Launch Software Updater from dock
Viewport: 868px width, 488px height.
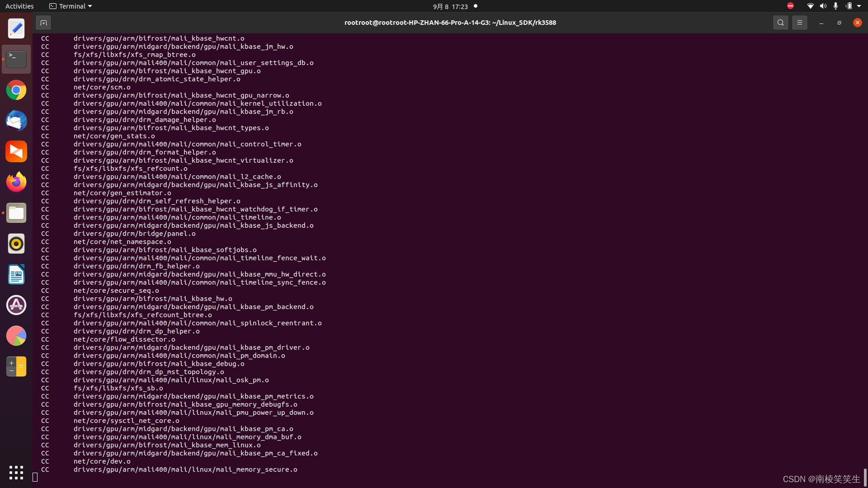coord(16,305)
